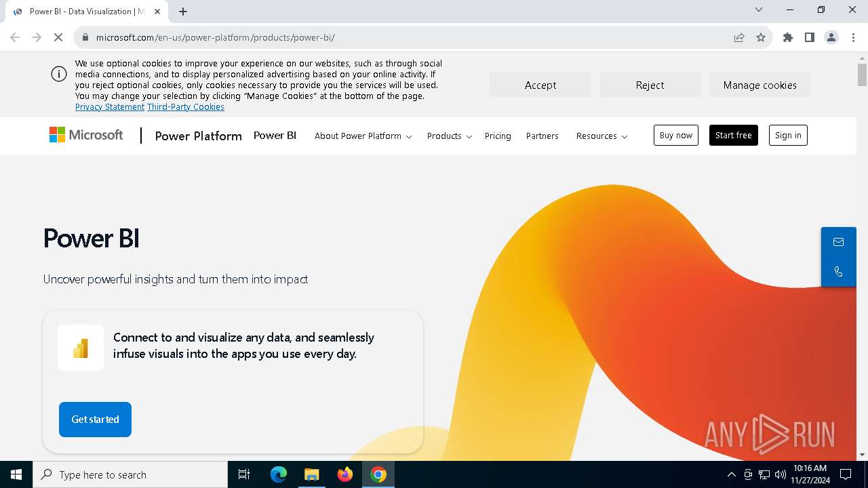The image size is (868, 488).
Task: Click the cookie banner info icon
Action: click(59, 75)
